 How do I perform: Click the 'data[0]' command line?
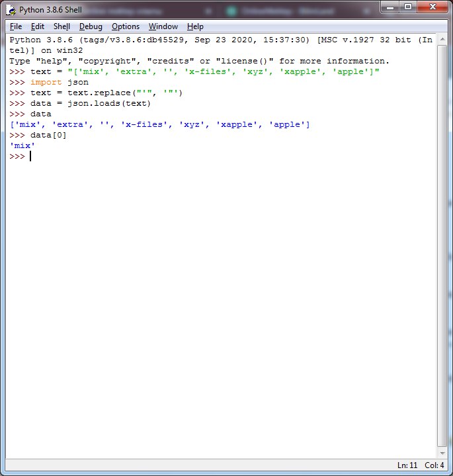38,135
